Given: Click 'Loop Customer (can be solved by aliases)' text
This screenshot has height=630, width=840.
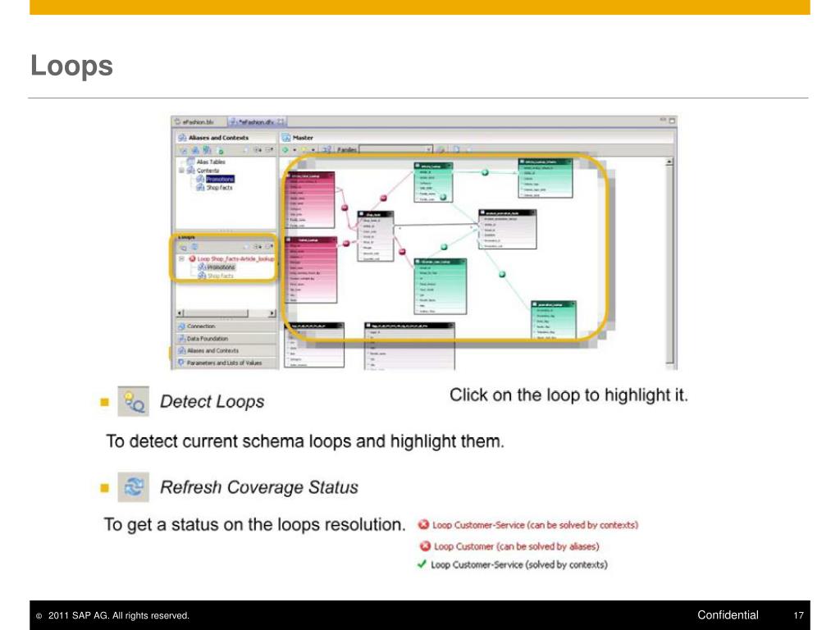Looking at the screenshot, I should point(517,546).
